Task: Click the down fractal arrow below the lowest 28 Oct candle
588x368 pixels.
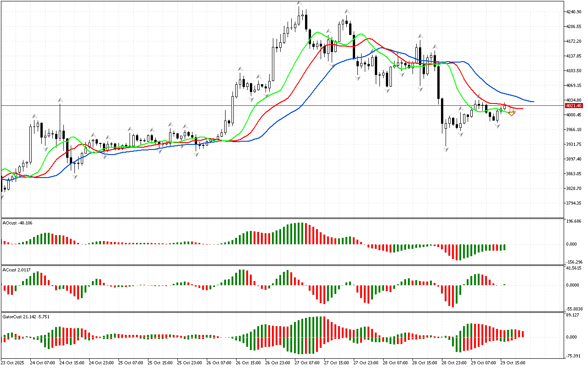Action: [446, 149]
